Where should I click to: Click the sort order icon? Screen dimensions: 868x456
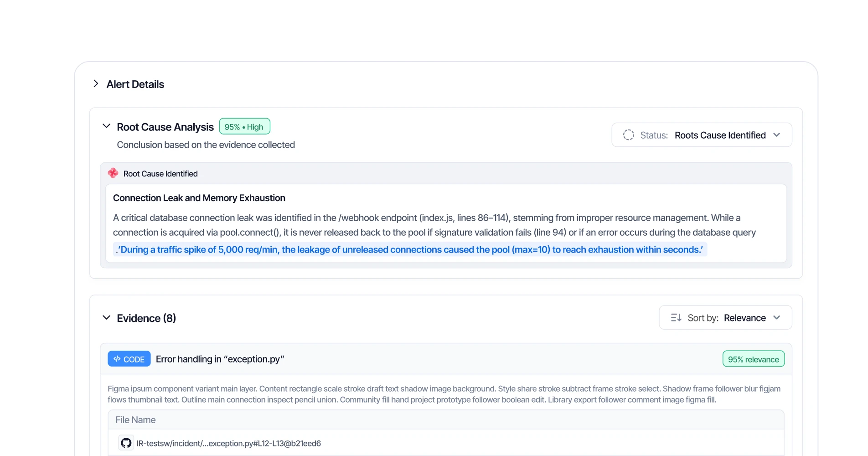[x=676, y=317]
